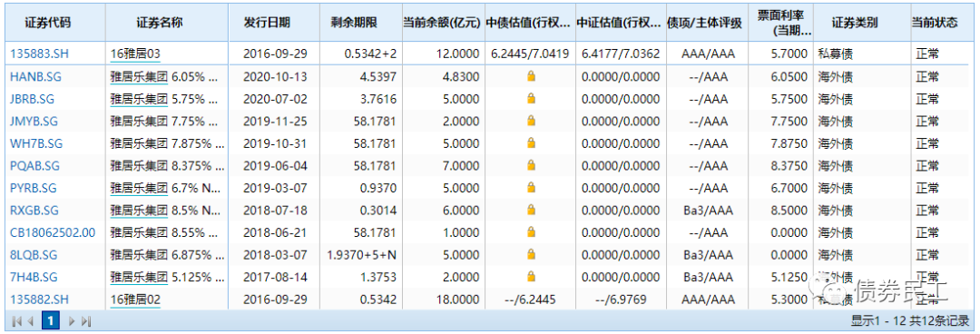Open security code CB18062502.00 link
This screenshot has width=980, height=334.
[x=53, y=232]
